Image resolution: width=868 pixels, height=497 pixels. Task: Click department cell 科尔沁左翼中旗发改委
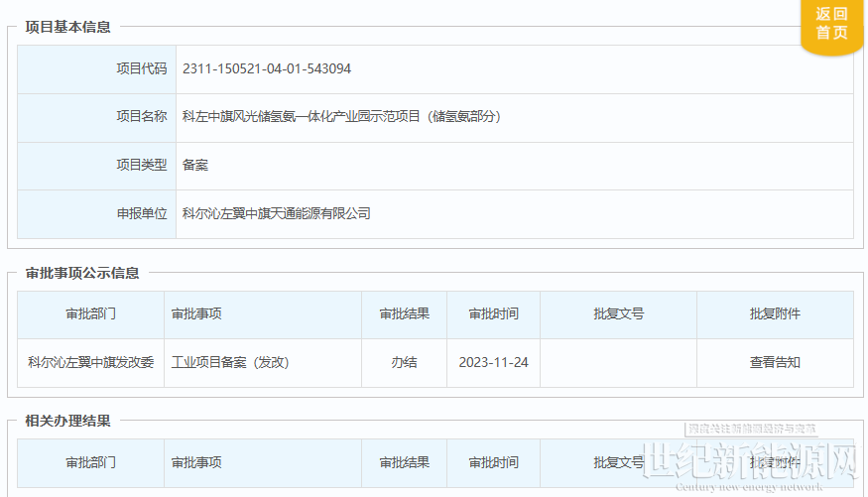pyautogui.click(x=91, y=362)
